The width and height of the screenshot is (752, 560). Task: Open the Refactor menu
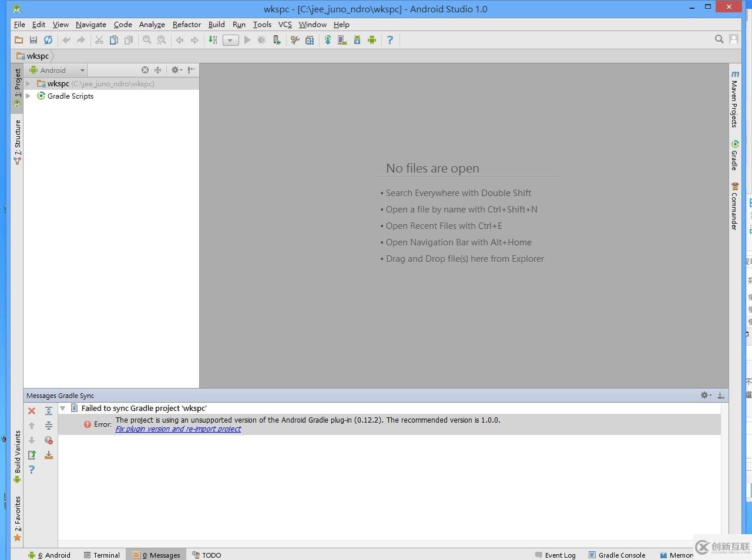pos(187,24)
